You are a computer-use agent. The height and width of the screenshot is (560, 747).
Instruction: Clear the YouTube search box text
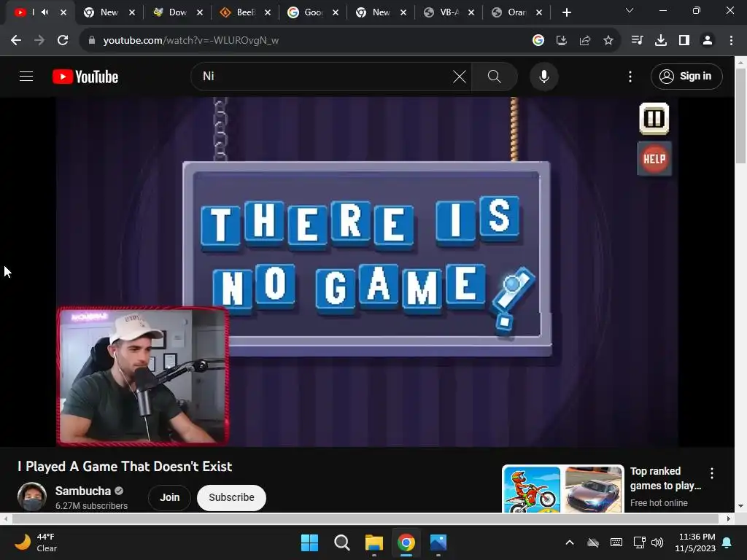click(x=460, y=76)
